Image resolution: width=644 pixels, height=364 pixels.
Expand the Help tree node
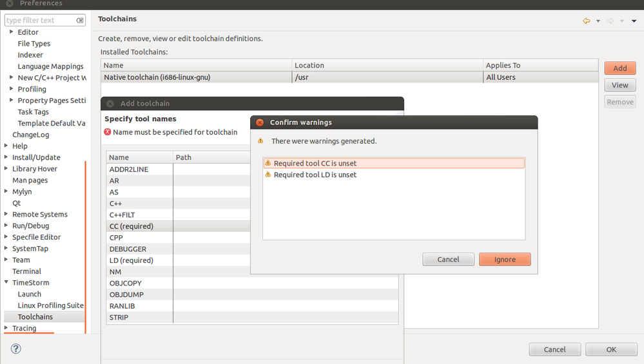point(6,146)
